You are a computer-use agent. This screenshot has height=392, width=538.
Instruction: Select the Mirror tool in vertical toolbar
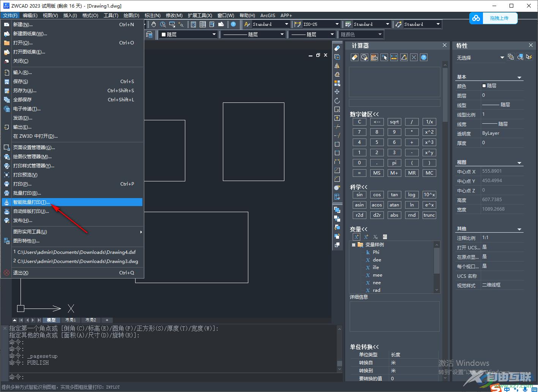(x=337, y=66)
